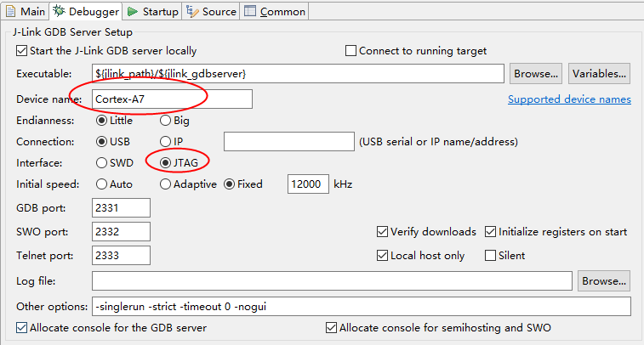Viewport: 644px width, 345px height.
Task: Enable the Silent checkbox
Action: point(490,255)
